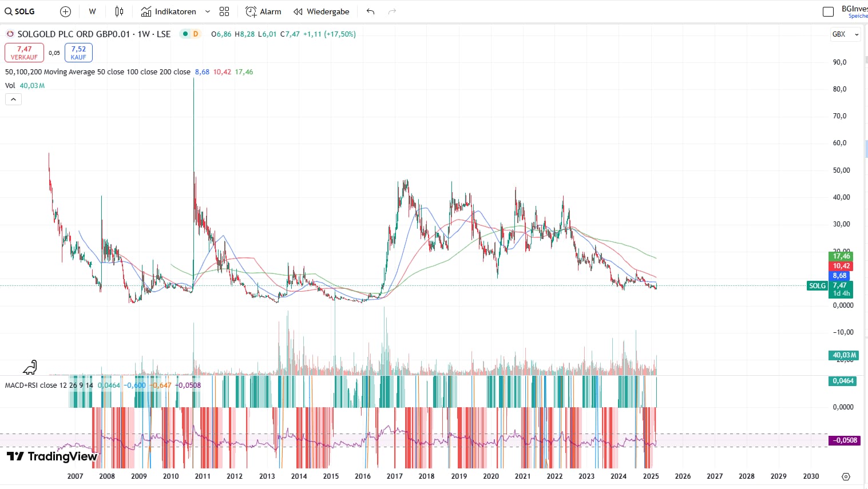
Task: Open chart settings gear on the time axis
Action: click(x=846, y=476)
